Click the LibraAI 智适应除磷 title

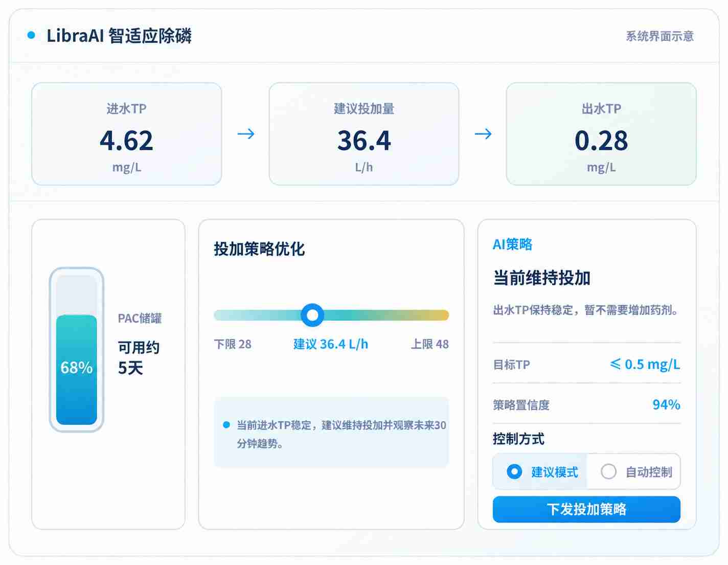tap(119, 36)
